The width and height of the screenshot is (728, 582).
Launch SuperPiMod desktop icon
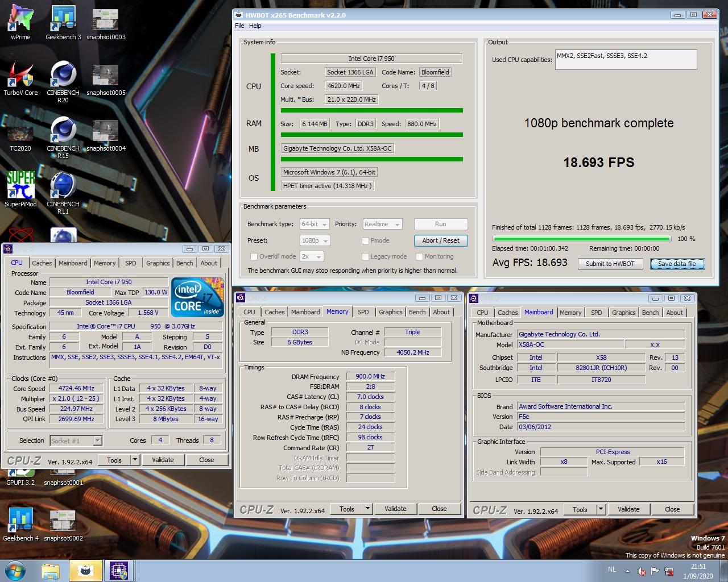(20, 190)
